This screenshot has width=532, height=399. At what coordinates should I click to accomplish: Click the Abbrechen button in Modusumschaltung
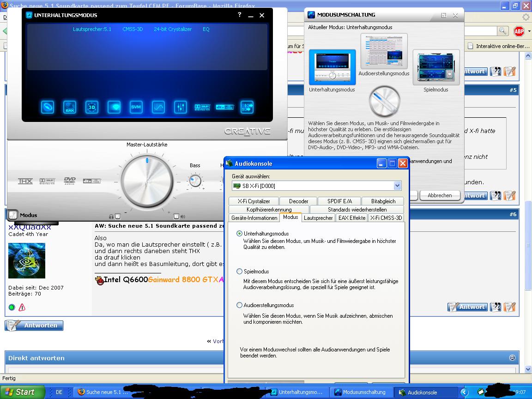point(440,195)
